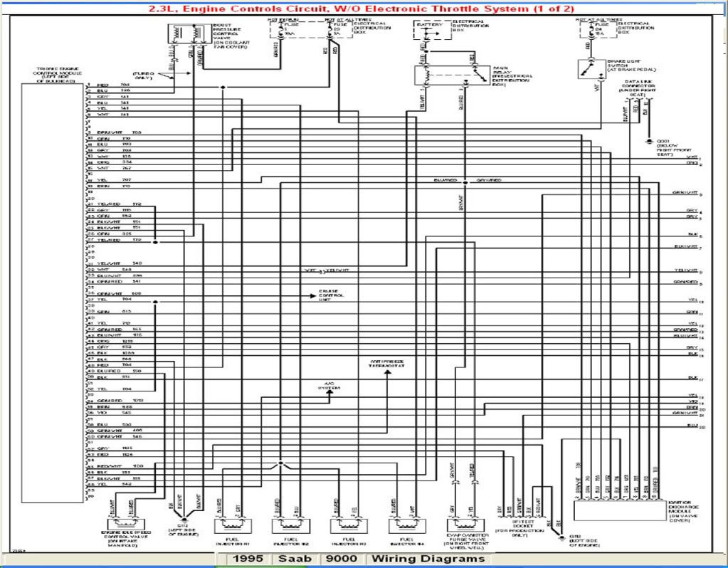Click the A/C System label
This screenshot has width=728, height=568.
[329, 386]
